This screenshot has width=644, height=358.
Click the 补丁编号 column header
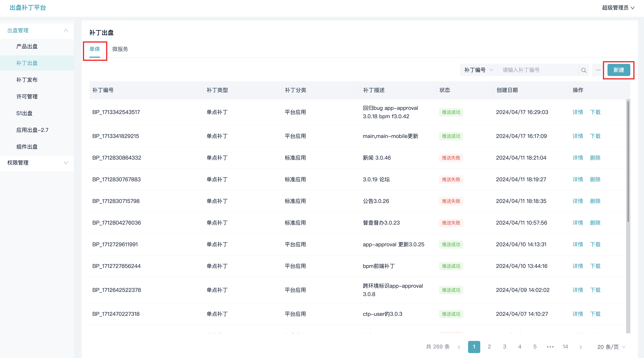point(103,90)
